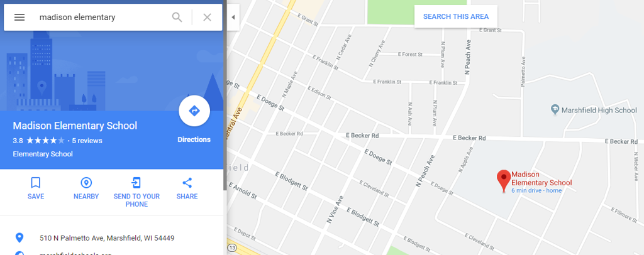Click the Directions round button
644x255 pixels.
click(194, 111)
